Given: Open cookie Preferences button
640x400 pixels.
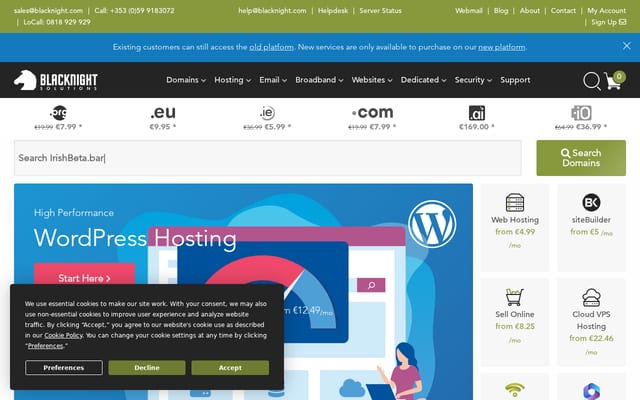Looking at the screenshot, I should point(64,367).
